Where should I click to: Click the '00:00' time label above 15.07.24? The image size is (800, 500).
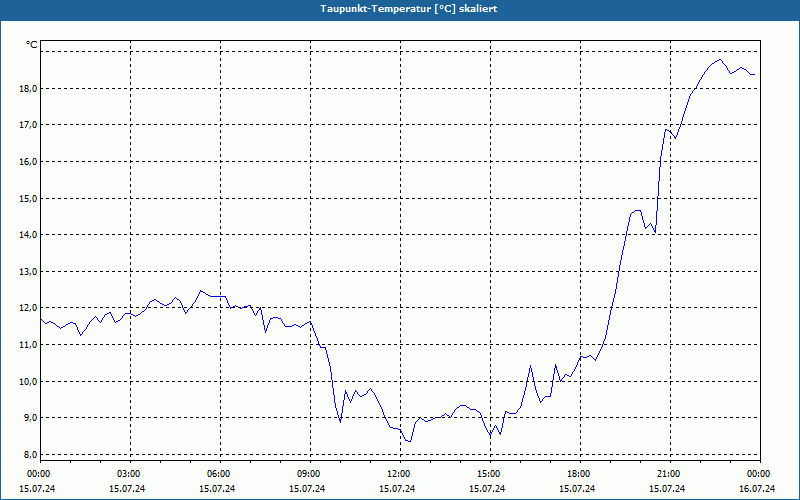pos(37,474)
